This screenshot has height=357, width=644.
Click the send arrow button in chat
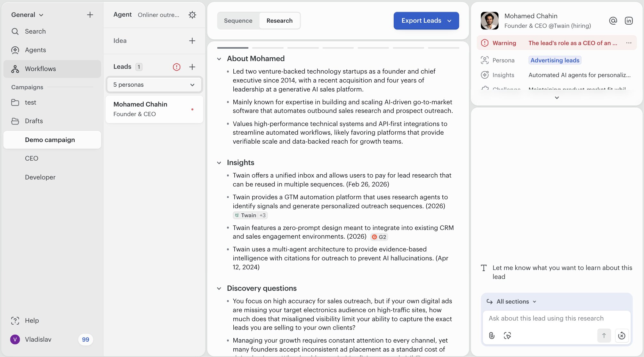[x=604, y=336]
